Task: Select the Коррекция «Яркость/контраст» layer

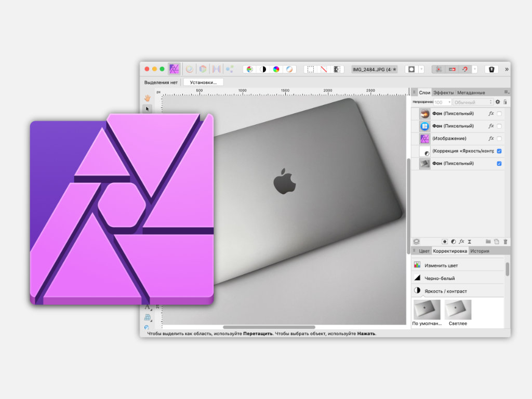Action: click(457, 151)
